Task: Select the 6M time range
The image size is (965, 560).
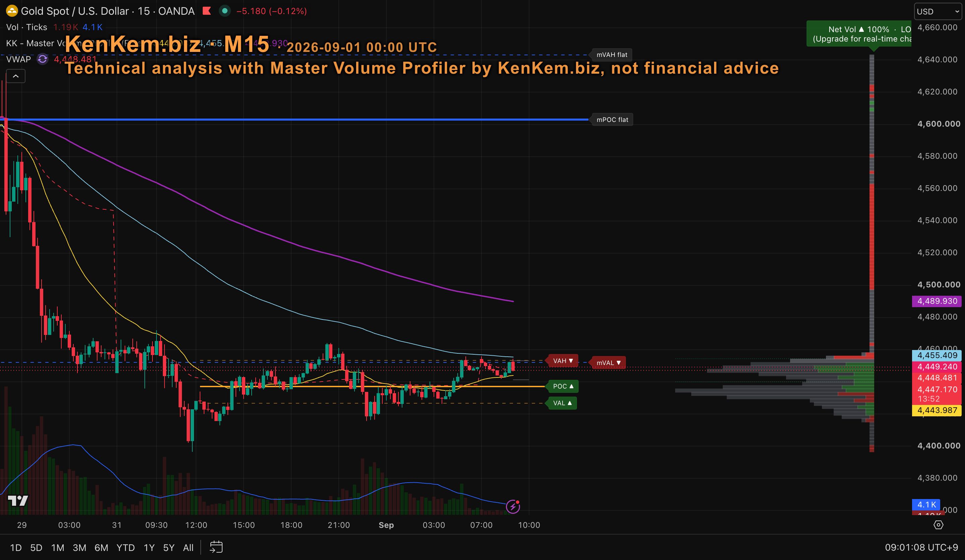Action: tap(102, 548)
